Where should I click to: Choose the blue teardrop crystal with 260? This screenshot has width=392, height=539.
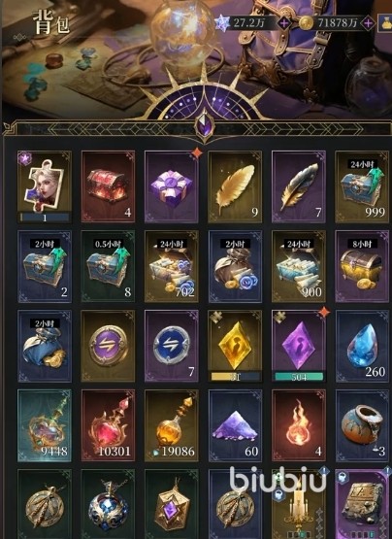362,346
